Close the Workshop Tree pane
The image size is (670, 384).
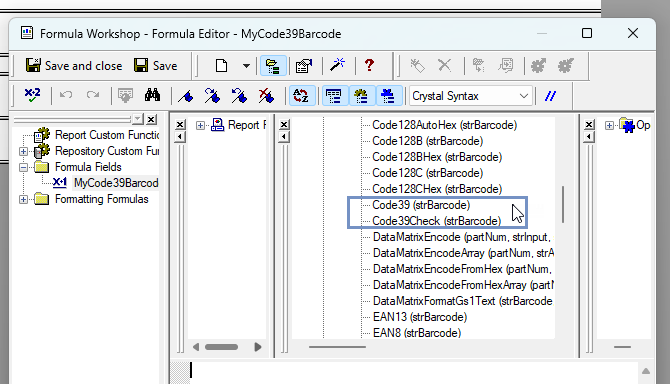tap(151, 120)
